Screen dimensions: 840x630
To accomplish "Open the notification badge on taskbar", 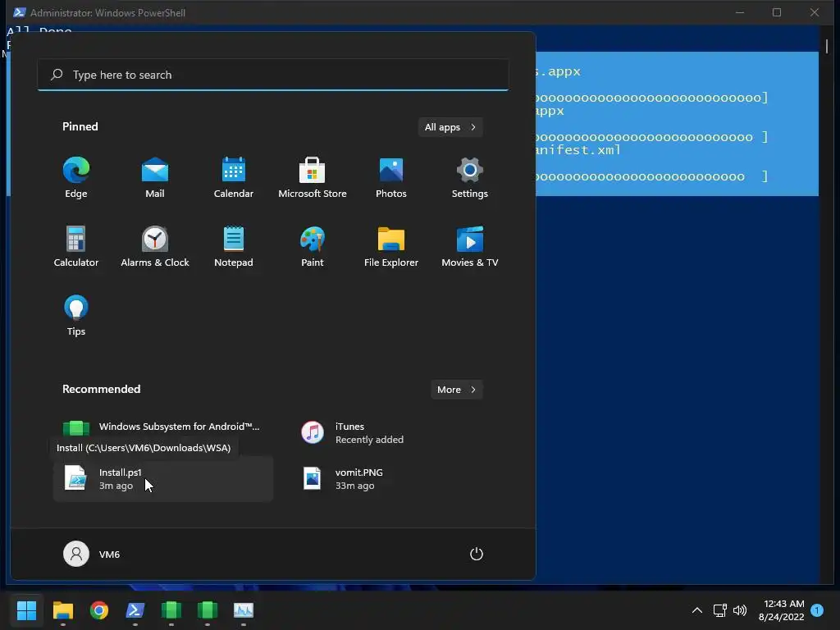I will [817, 610].
